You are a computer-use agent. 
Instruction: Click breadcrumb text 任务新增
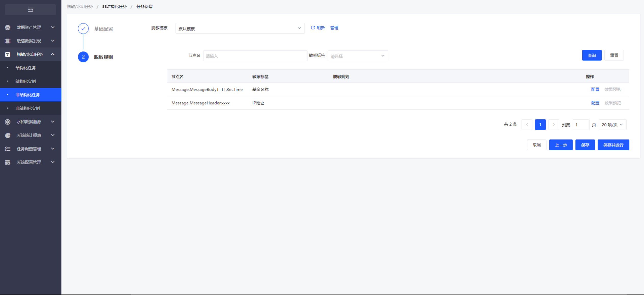coord(144,7)
